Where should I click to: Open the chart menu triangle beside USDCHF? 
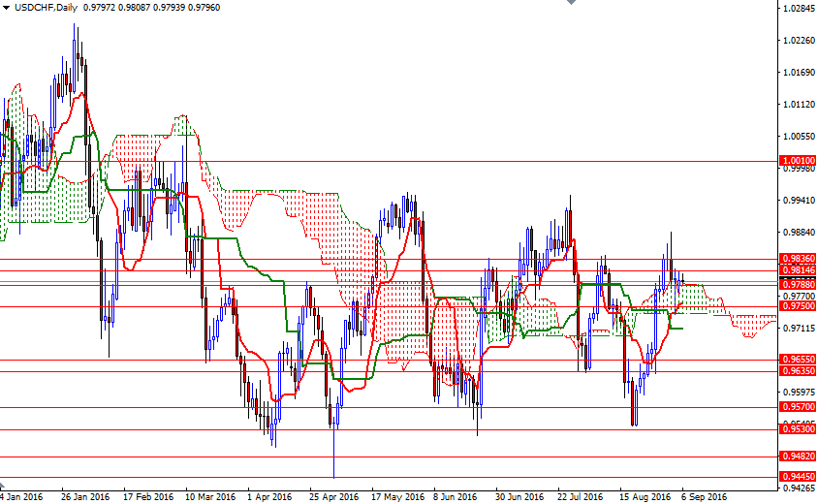click(6, 8)
